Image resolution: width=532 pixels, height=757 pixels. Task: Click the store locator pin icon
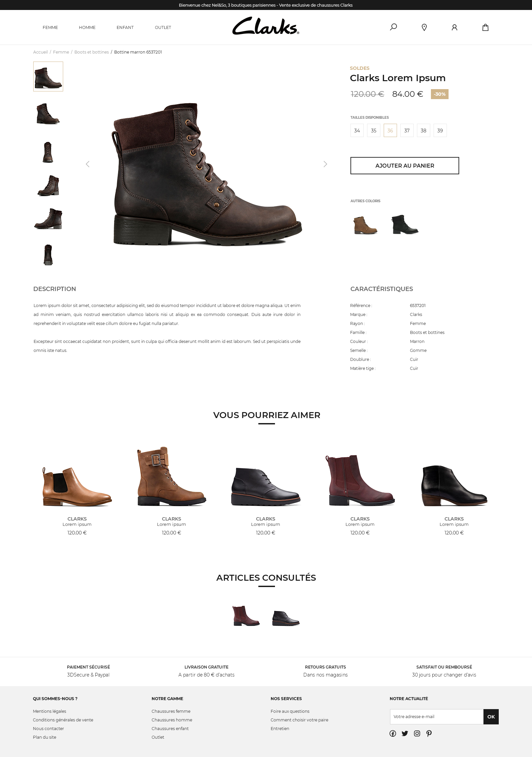(424, 27)
